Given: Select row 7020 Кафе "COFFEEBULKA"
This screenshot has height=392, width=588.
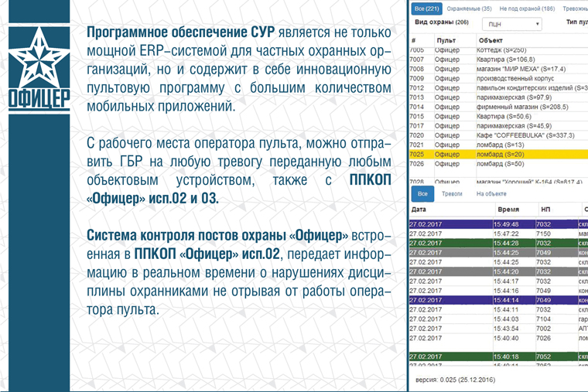Looking at the screenshot, I should [x=498, y=135].
